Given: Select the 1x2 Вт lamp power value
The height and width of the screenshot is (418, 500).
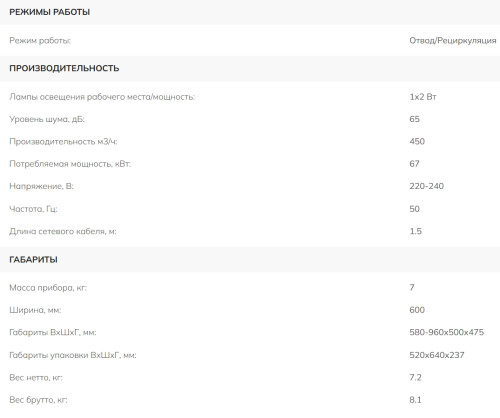Looking at the screenshot, I should click(423, 97).
